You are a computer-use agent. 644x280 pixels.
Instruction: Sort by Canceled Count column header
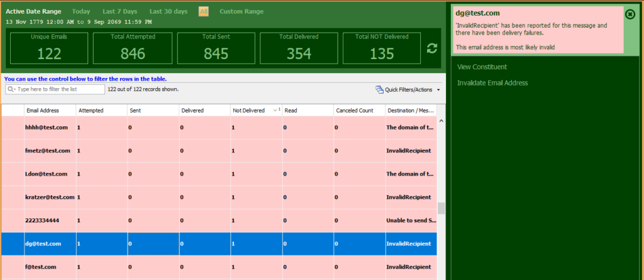tap(359, 111)
